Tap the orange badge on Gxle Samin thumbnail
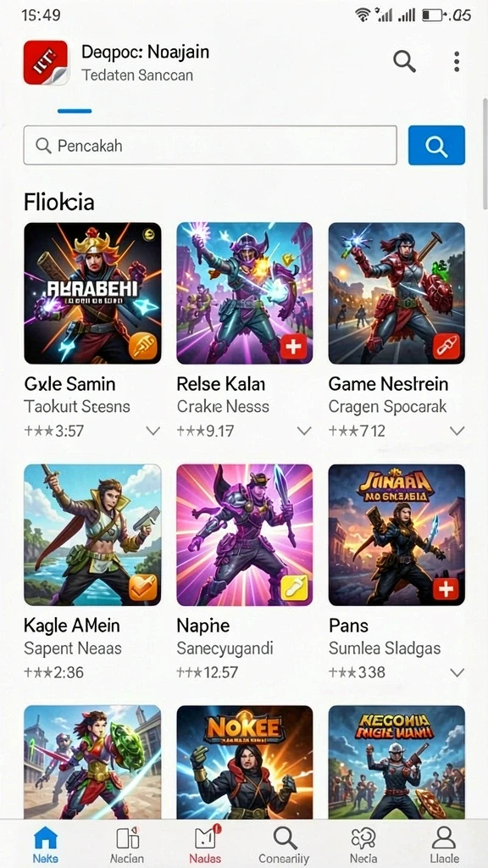488x868 pixels. (x=142, y=347)
